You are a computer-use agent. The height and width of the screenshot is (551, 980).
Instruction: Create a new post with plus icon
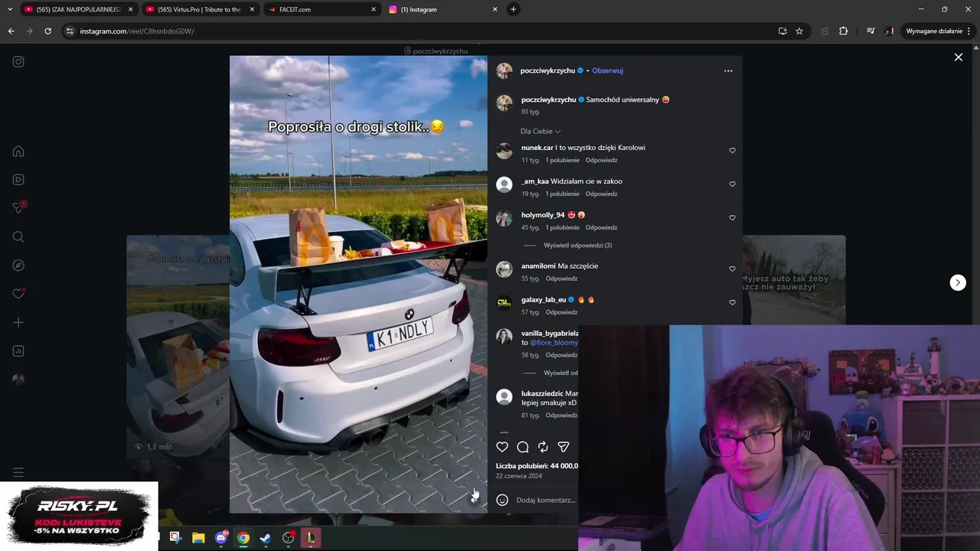click(18, 323)
